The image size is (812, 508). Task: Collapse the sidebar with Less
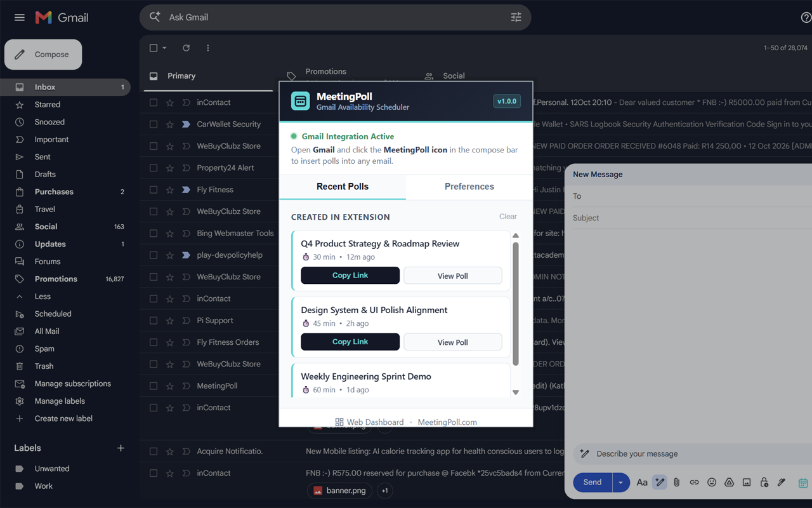(x=43, y=297)
